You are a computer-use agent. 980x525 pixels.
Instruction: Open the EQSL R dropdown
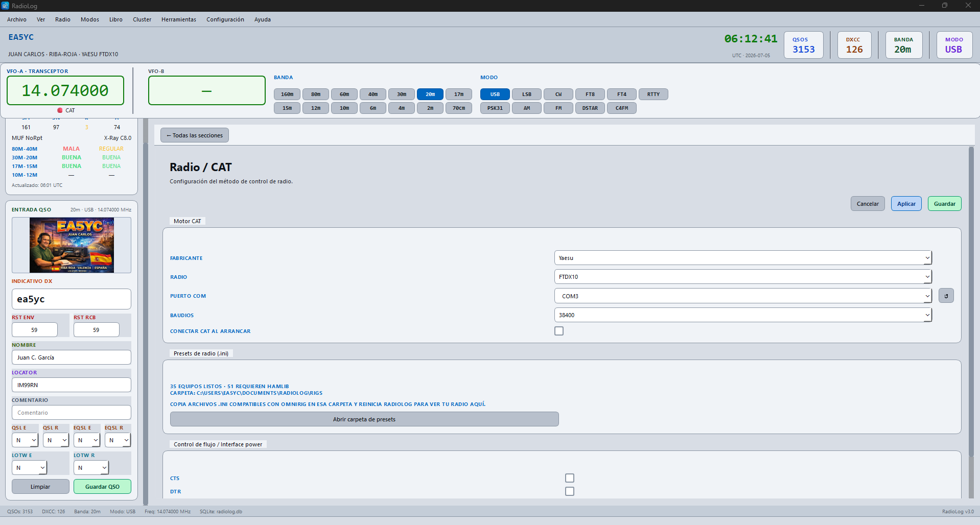(118, 440)
